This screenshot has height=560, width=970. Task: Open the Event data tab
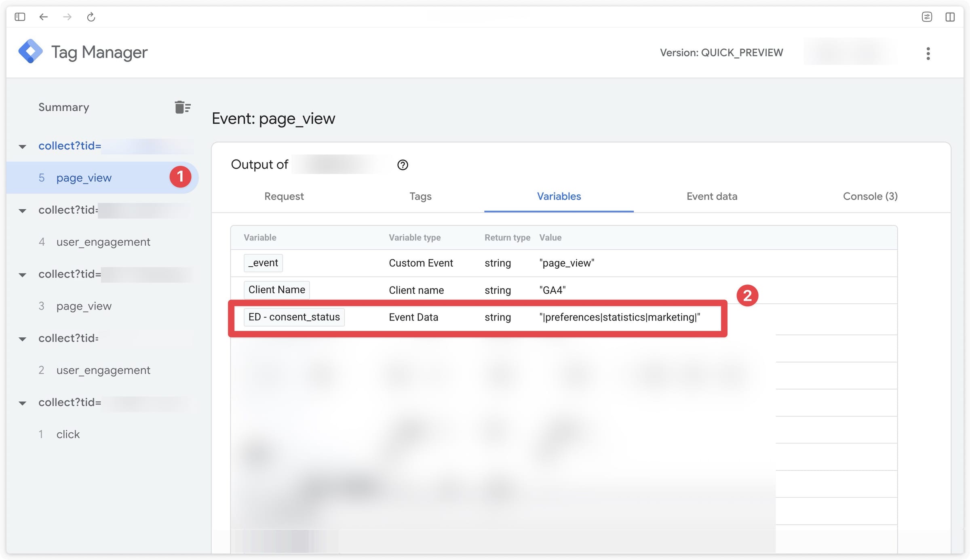tap(712, 196)
